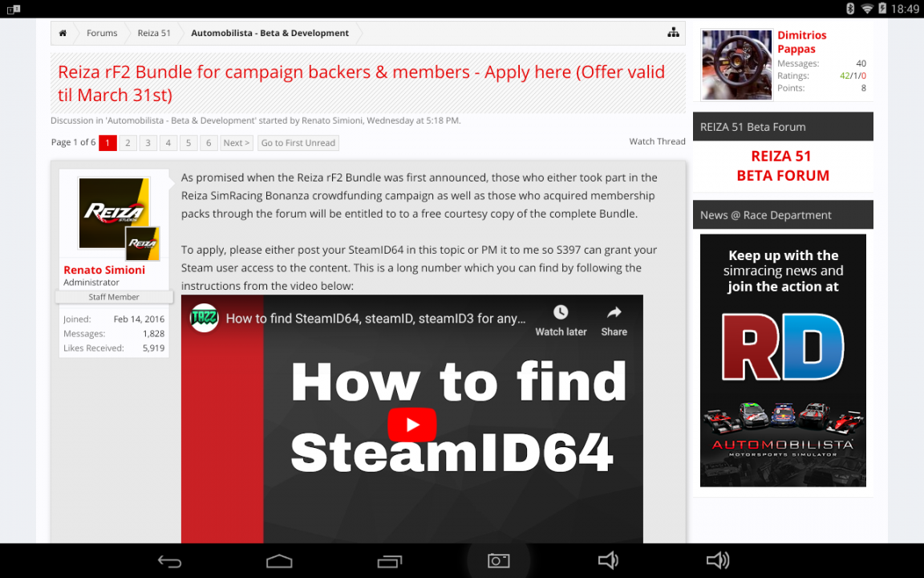Viewport: 924px width, 578px height.
Task: Tap the Android home button
Action: [279, 561]
